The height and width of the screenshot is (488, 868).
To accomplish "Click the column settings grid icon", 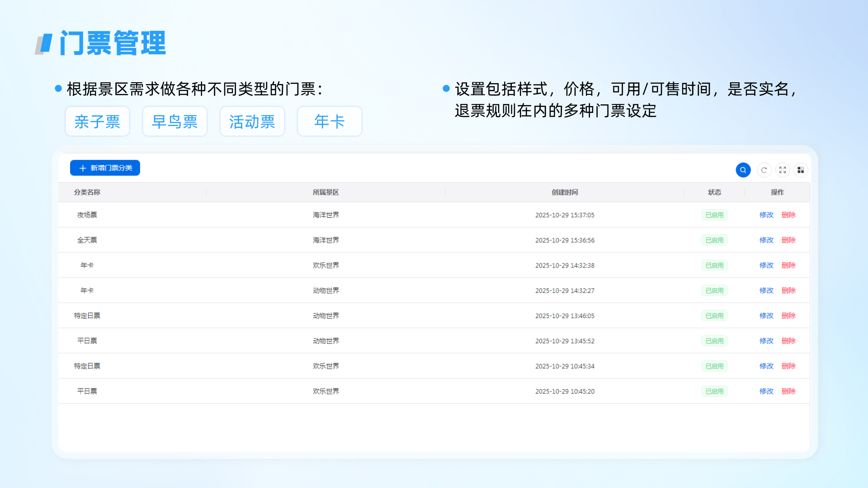I will [801, 170].
